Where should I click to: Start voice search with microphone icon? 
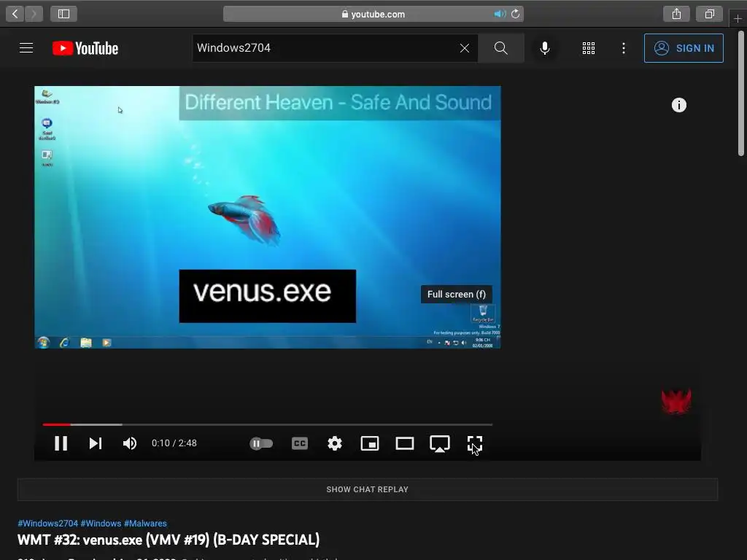point(545,48)
